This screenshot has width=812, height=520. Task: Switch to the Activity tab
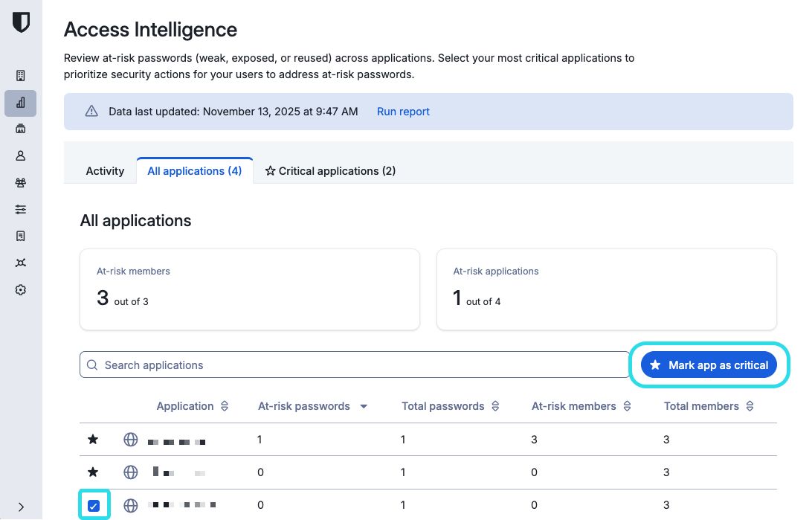coord(105,171)
